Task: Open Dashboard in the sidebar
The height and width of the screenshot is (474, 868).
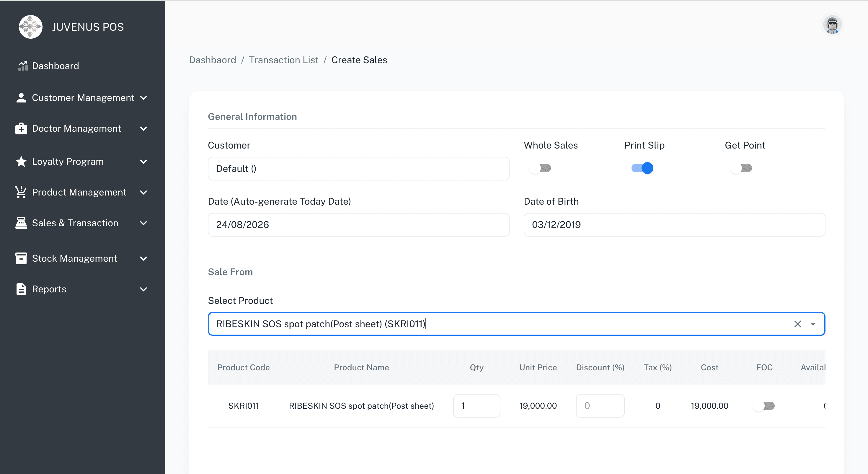Action: tap(55, 66)
